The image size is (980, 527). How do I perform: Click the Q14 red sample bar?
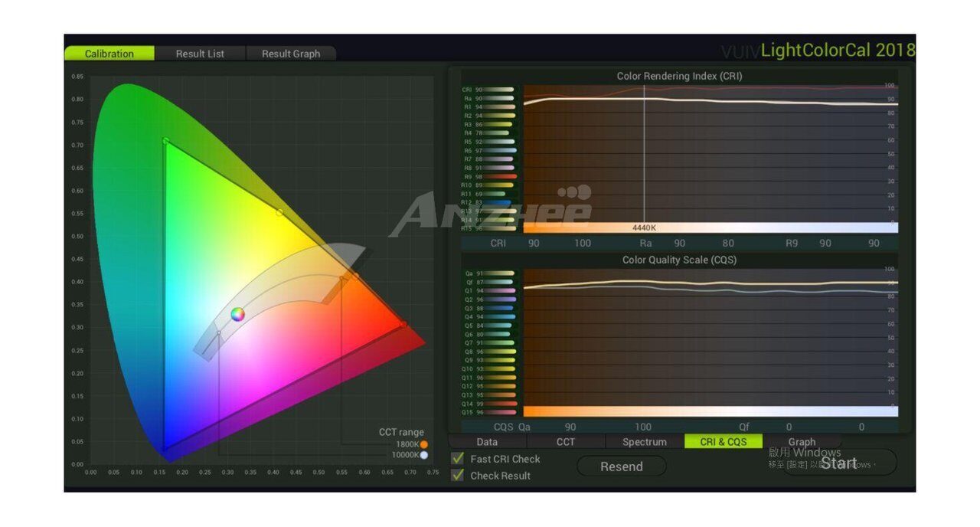pyautogui.click(x=501, y=404)
